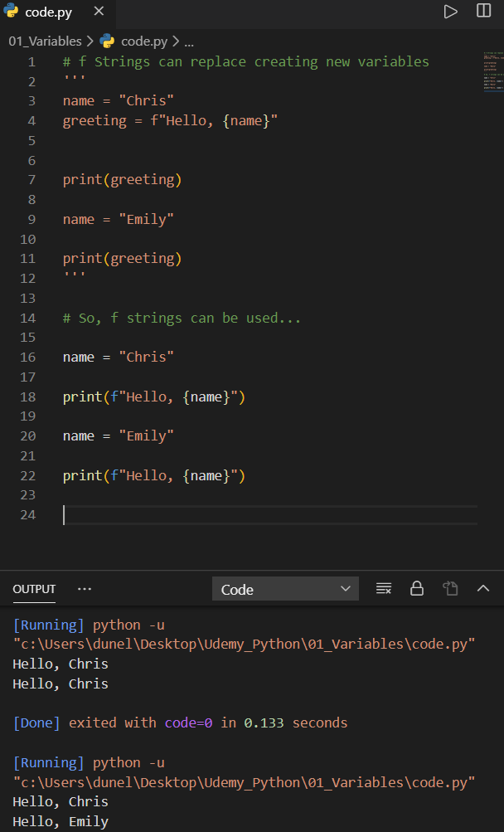Viewport: 504px width, 832px height.
Task: Open more actions via the ellipsis next to OUTPUT
Action: pyautogui.click(x=84, y=588)
